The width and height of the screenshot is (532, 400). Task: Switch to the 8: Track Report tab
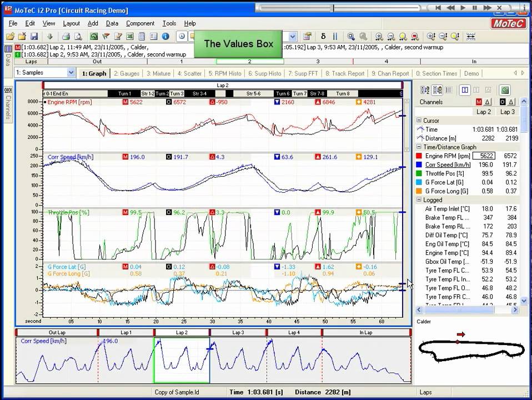pos(345,73)
